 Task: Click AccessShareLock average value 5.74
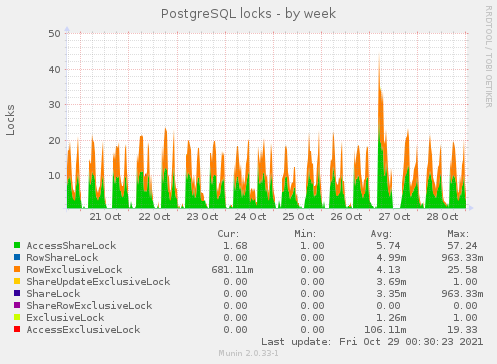(x=388, y=246)
